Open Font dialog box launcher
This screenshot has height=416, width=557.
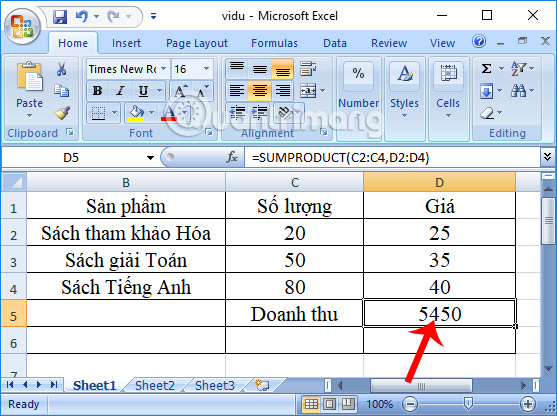[x=209, y=133]
